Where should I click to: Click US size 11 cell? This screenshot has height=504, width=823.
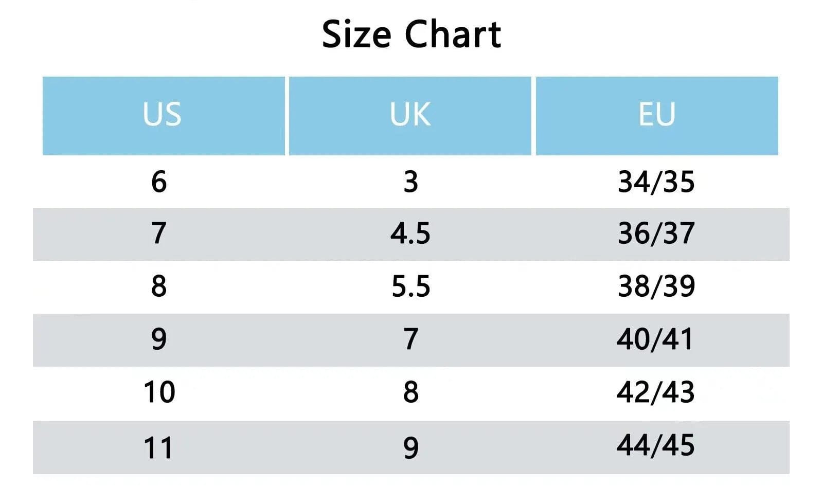coord(158,447)
